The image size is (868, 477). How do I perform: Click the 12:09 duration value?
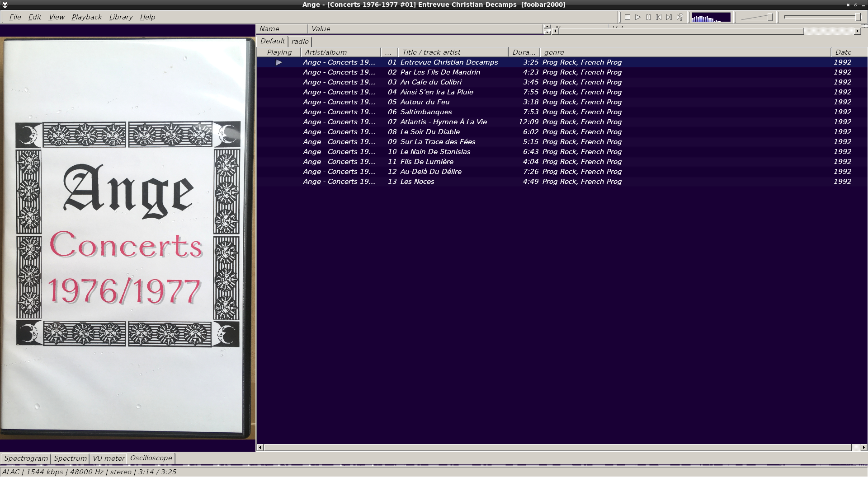tap(528, 122)
